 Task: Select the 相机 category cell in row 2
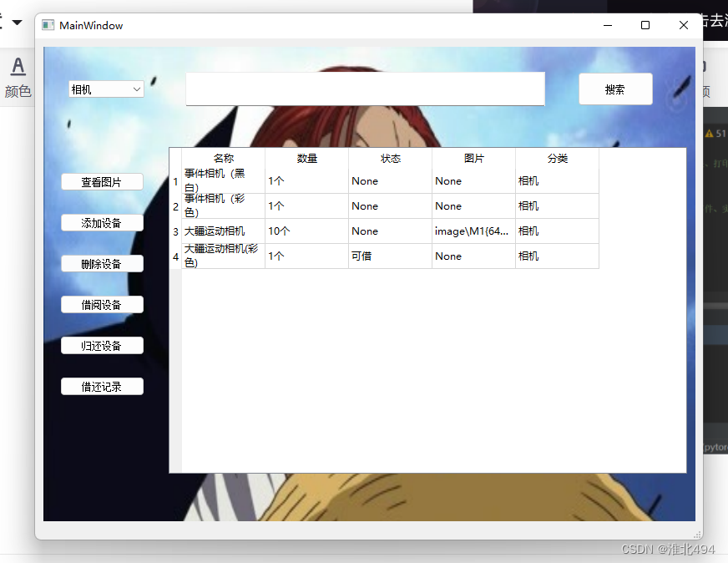coord(557,206)
